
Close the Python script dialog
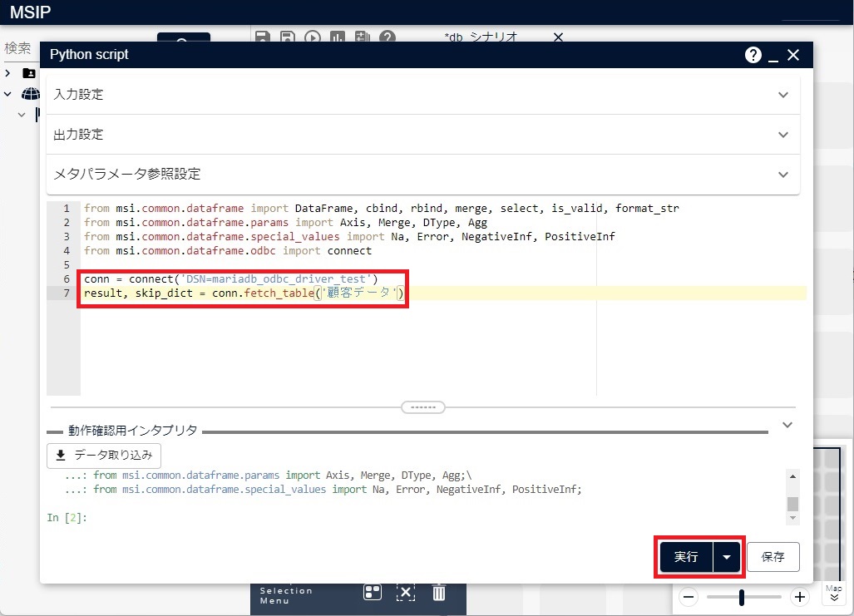click(x=793, y=55)
